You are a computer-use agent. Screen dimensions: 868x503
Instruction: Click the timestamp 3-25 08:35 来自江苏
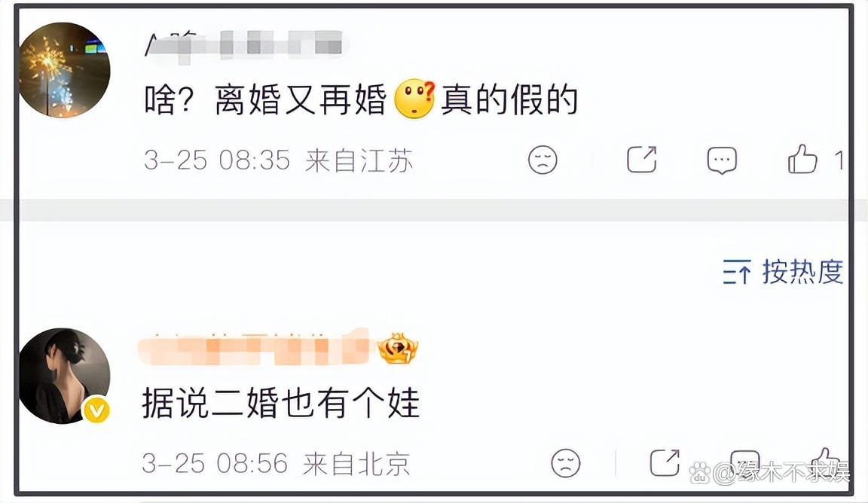279,160
